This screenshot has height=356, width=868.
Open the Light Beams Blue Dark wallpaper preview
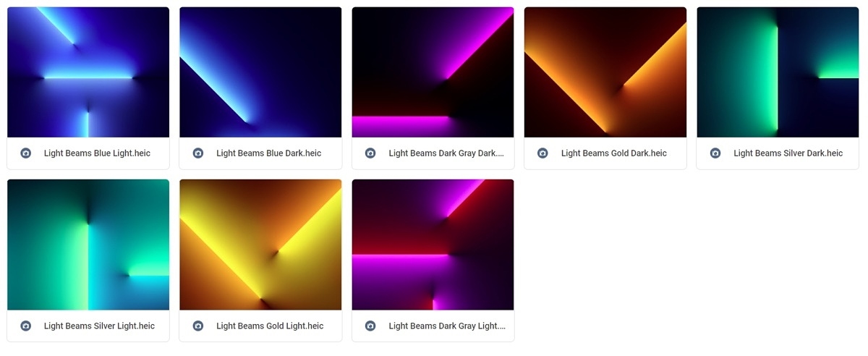[260, 72]
